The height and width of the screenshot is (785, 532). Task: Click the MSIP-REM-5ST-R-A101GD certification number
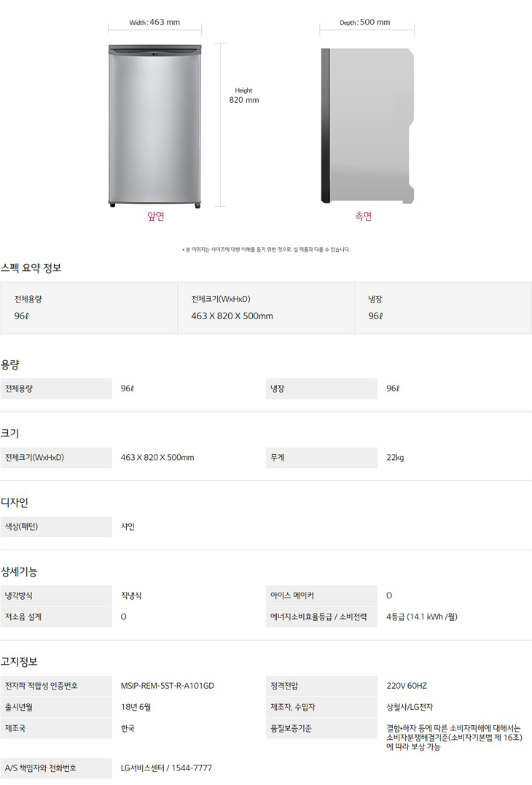pyautogui.click(x=168, y=686)
